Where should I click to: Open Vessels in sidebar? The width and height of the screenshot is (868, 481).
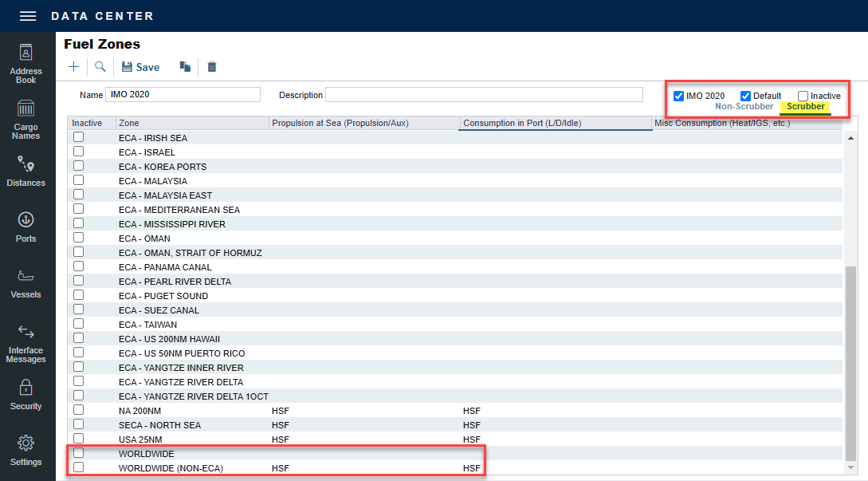(26, 283)
